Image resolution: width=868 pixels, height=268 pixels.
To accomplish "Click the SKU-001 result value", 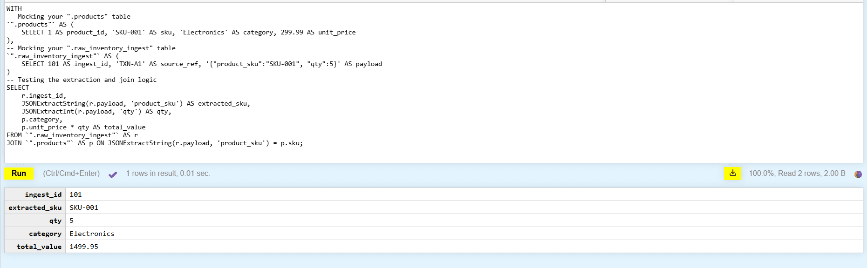I will 84,208.
